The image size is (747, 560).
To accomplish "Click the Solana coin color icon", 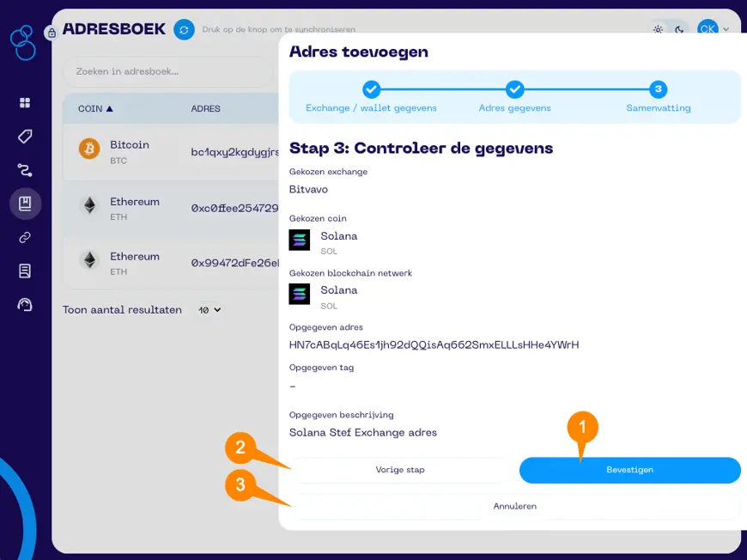I will [x=299, y=240].
